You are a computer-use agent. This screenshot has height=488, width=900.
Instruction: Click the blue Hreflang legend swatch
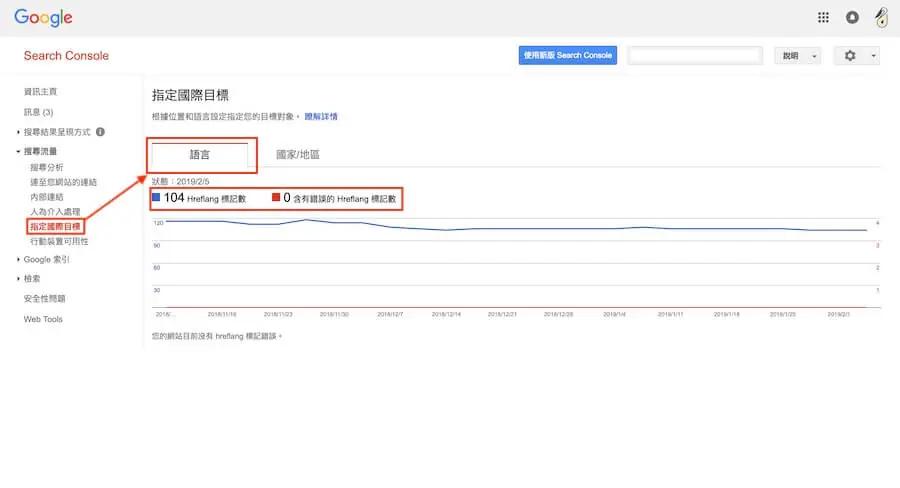point(156,197)
